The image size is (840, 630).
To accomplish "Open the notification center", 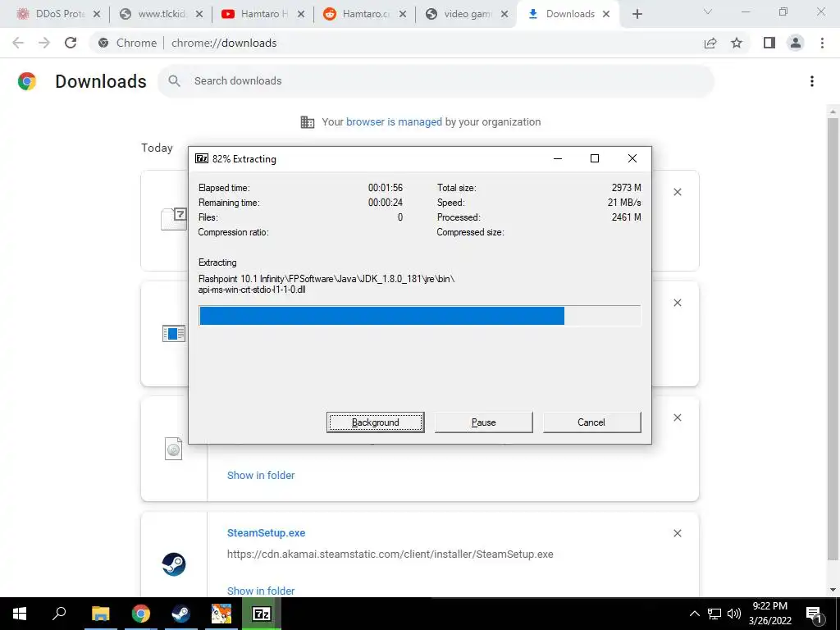I will (814, 614).
